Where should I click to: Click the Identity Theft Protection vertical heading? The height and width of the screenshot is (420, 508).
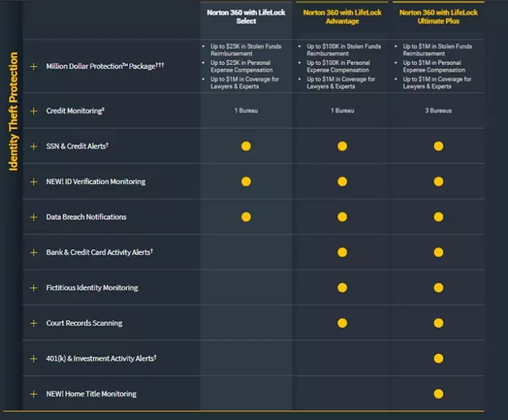point(13,112)
